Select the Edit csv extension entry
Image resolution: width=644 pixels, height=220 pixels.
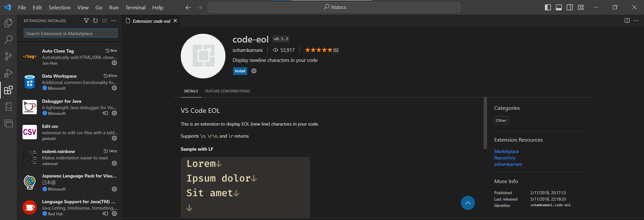(69, 132)
